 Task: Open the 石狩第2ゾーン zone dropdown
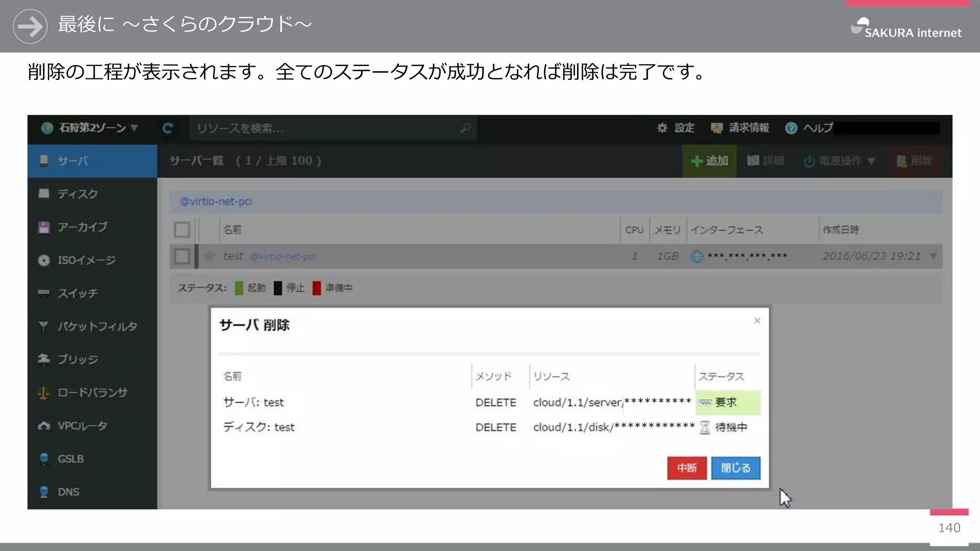90,128
